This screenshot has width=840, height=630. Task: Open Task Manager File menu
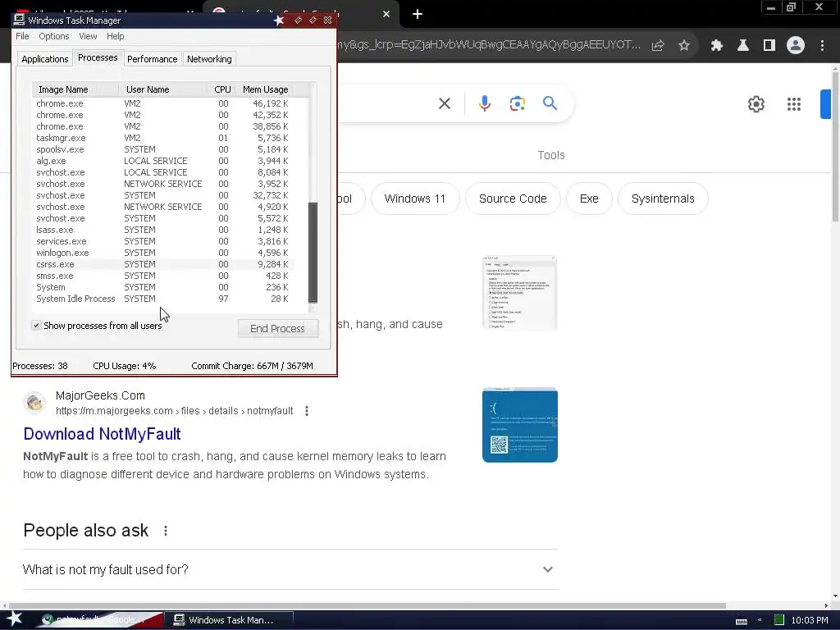pyautogui.click(x=22, y=36)
